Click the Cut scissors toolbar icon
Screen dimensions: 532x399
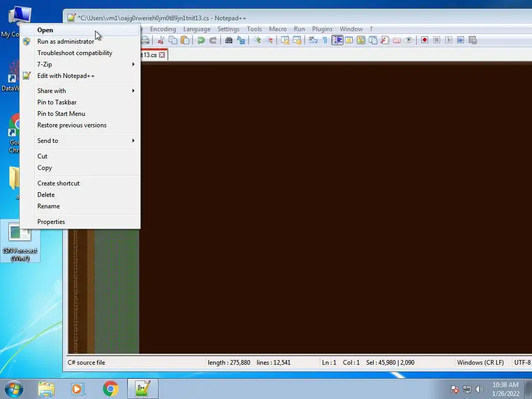pos(161,40)
